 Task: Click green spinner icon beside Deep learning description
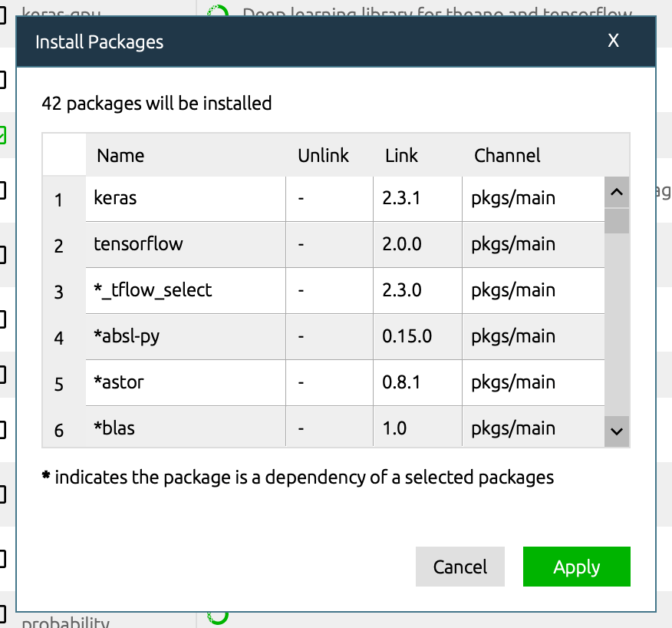tap(219, 11)
